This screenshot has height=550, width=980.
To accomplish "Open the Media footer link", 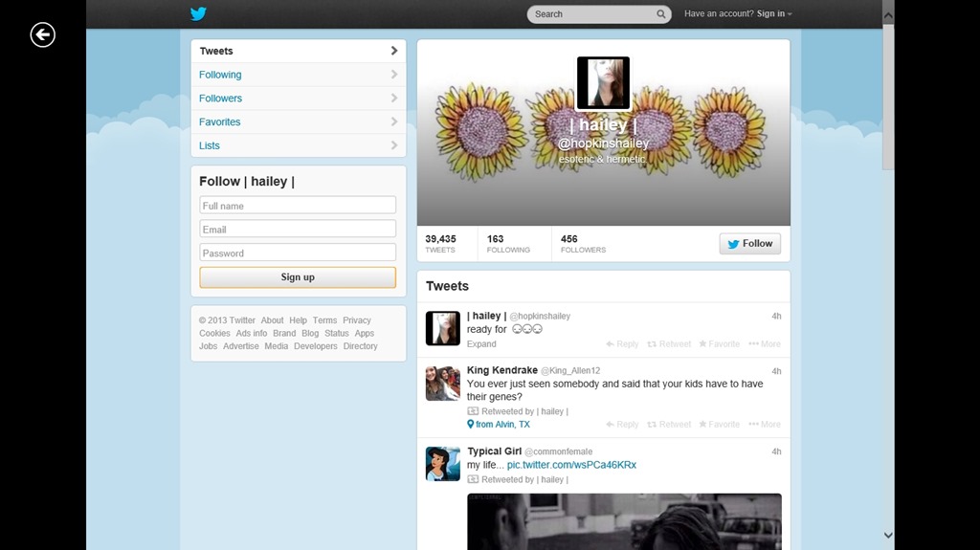I will pos(277,346).
